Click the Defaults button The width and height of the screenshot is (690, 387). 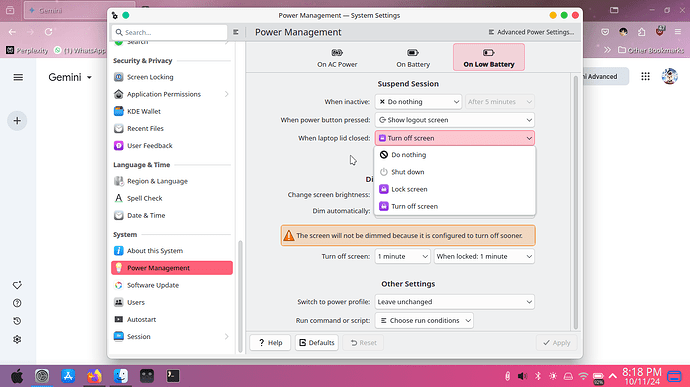(316, 343)
